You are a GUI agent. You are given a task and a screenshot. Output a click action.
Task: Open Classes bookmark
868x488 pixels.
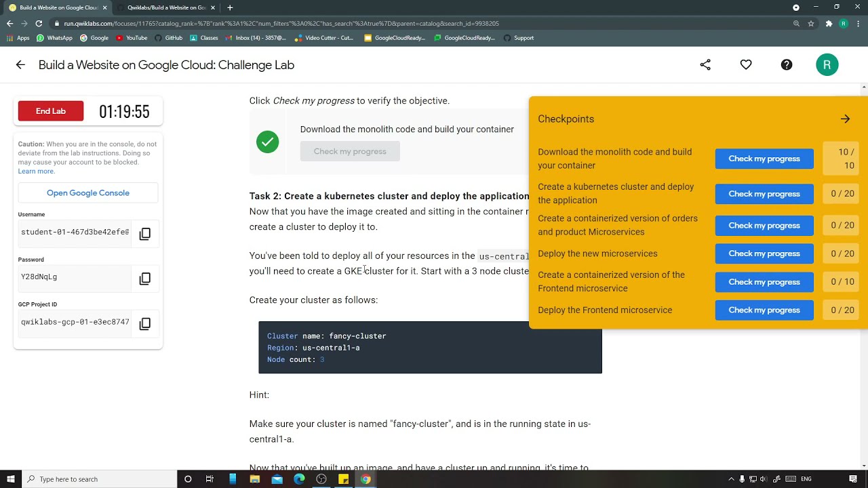coord(204,38)
